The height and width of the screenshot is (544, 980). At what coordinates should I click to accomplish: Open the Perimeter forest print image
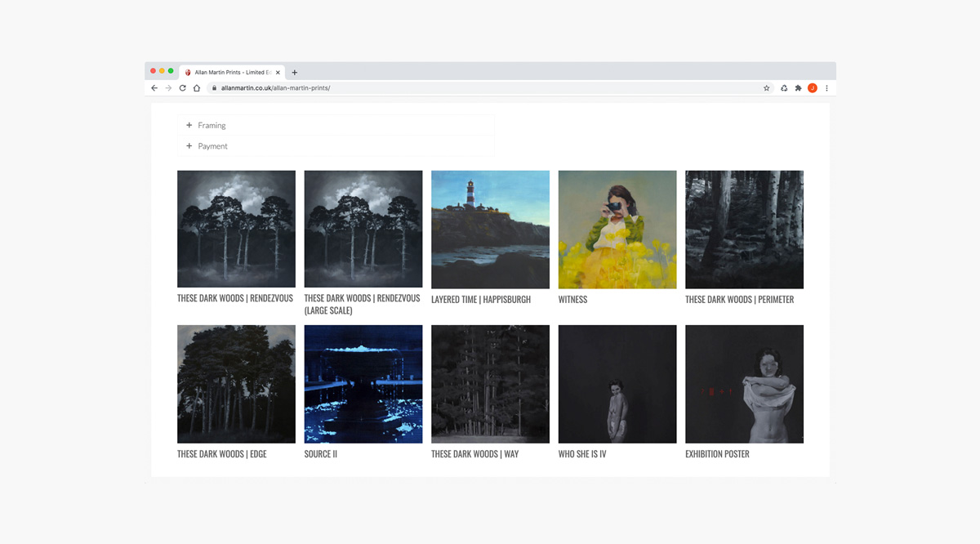tap(744, 230)
